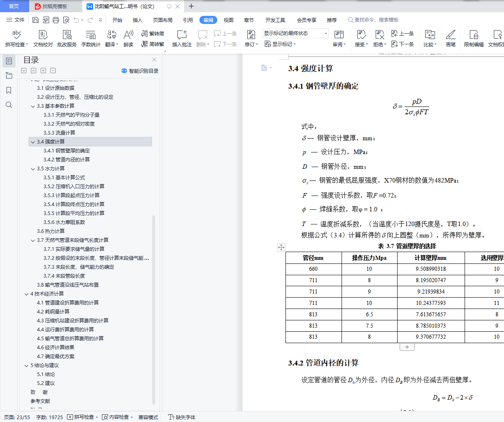This screenshot has height=422, width=504.
Task: Open the customize quick access toolbar arrow
Action: coord(101,20)
